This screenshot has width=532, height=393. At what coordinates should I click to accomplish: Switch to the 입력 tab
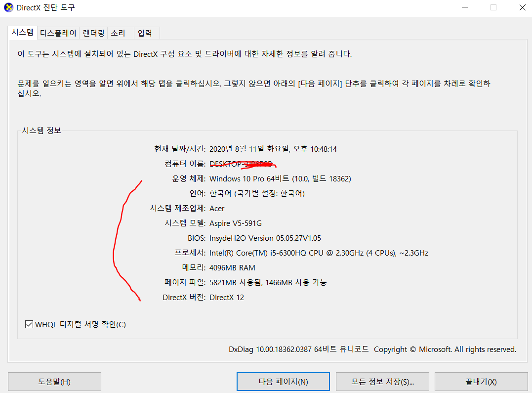pyautogui.click(x=146, y=33)
